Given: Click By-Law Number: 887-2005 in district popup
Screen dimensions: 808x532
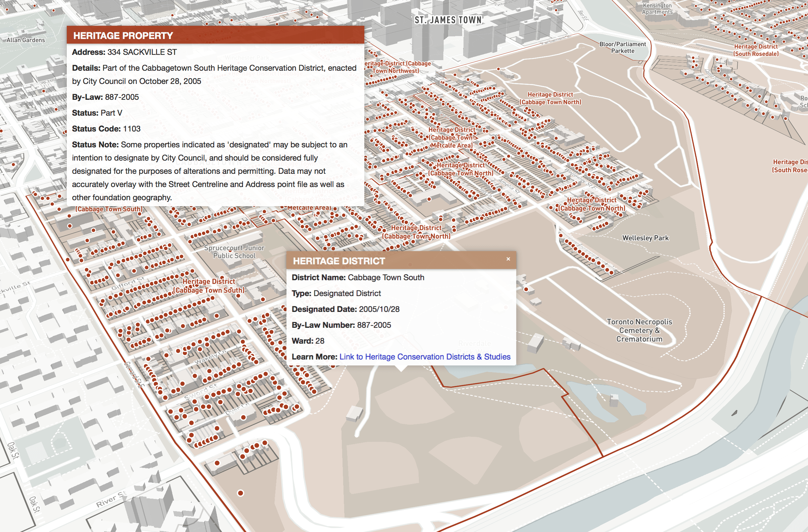Looking at the screenshot, I should click(341, 325).
